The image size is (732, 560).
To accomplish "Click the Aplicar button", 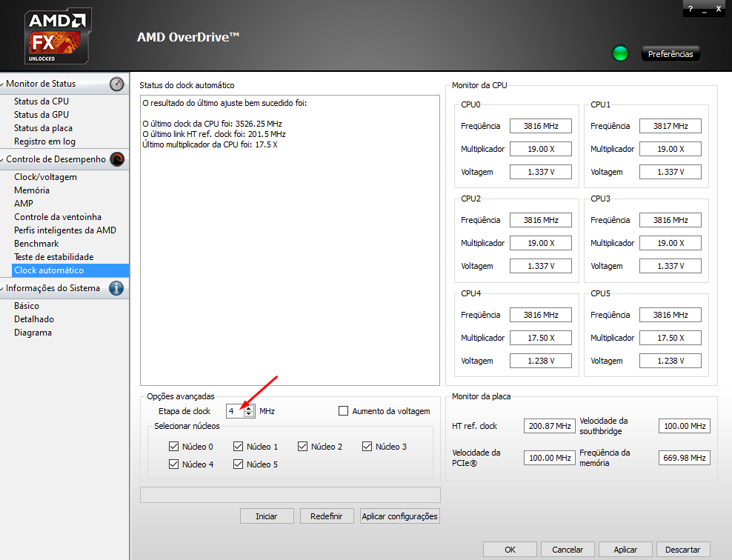I will 625,550.
